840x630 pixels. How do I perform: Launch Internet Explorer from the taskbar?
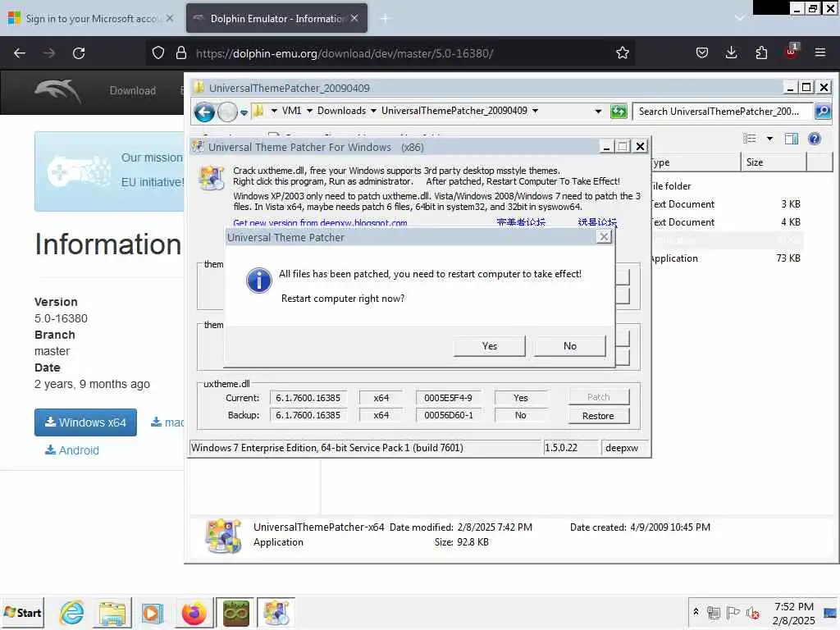(72, 613)
